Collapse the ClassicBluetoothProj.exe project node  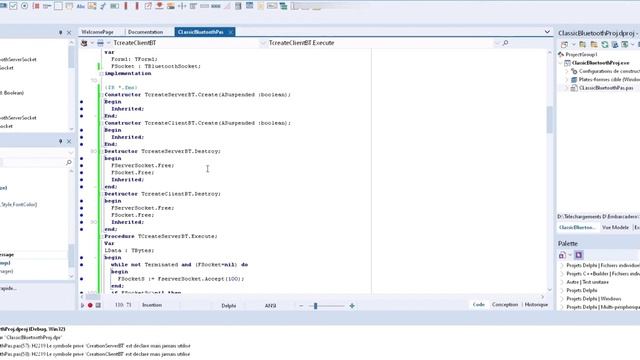(x=561, y=63)
